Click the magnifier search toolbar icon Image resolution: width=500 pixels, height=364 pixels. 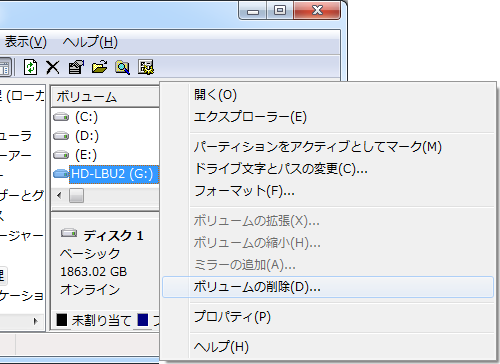tap(122, 67)
